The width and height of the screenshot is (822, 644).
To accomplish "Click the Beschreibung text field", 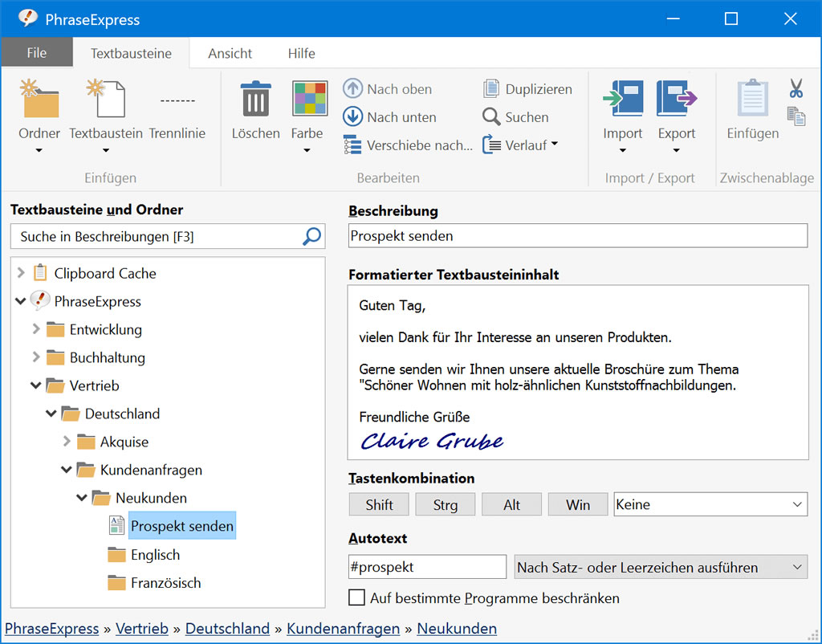I will point(577,236).
